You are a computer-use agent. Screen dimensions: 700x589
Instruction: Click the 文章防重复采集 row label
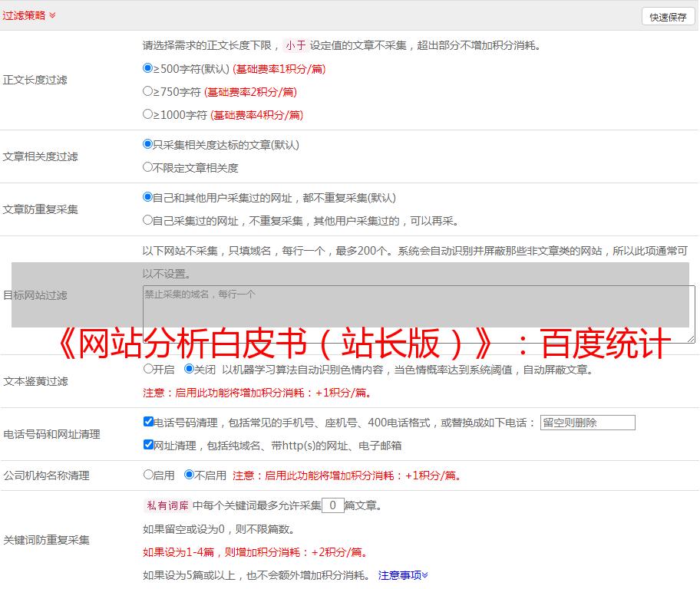click(41, 209)
